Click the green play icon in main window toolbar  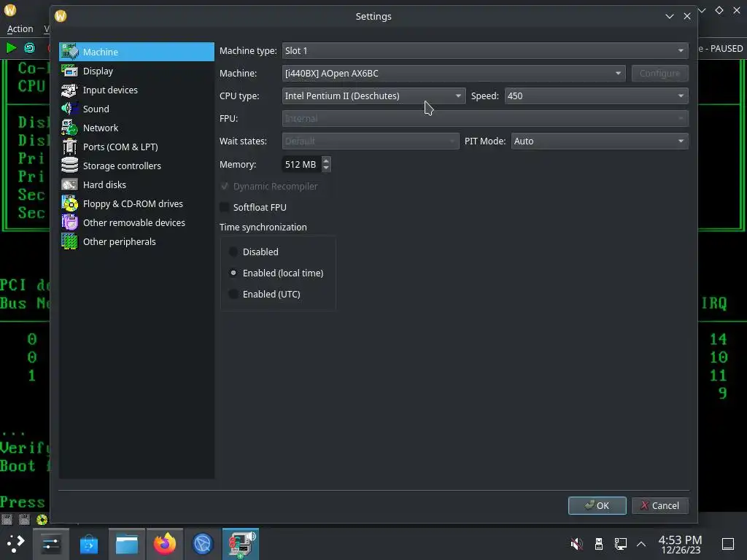(x=11, y=47)
